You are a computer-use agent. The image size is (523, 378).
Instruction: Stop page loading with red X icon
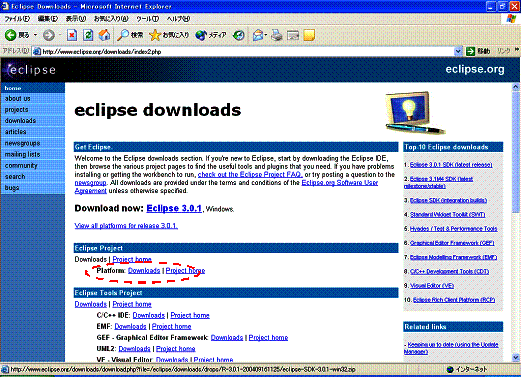coord(72,35)
